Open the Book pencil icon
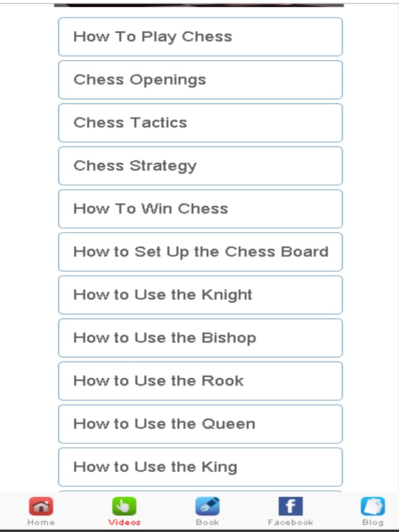Image resolution: width=399 pixels, height=532 pixels. 207,506
